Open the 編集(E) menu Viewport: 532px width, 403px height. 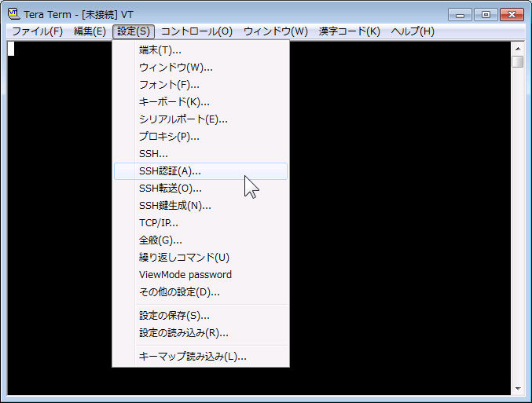point(90,31)
